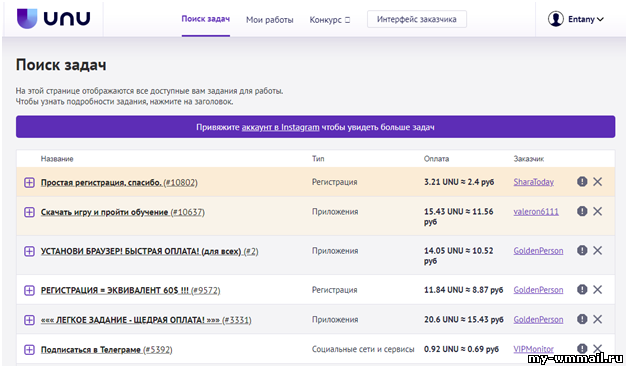Expand task Простая регистрация, спасибо plus icon
Image resolution: width=628 pixels, height=368 pixels.
[29, 183]
